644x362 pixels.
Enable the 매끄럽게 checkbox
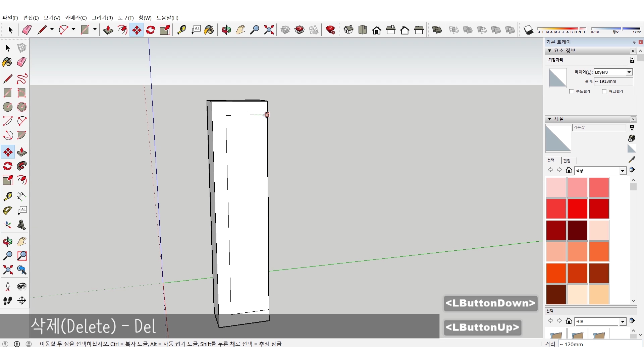pos(604,92)
